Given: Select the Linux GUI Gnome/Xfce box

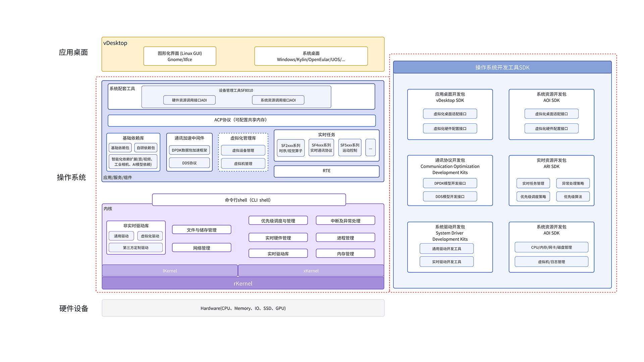Looking at the screenshot, I should click(180, 56).
